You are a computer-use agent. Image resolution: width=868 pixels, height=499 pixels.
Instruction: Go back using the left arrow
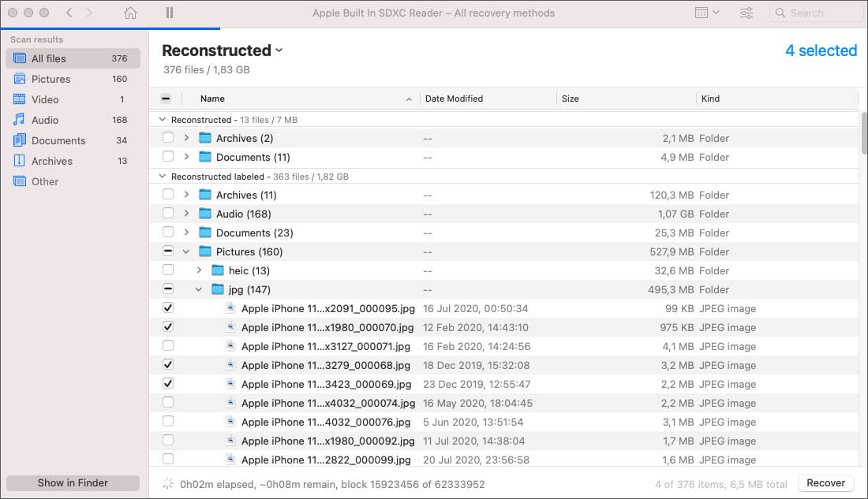coord(69,13)
